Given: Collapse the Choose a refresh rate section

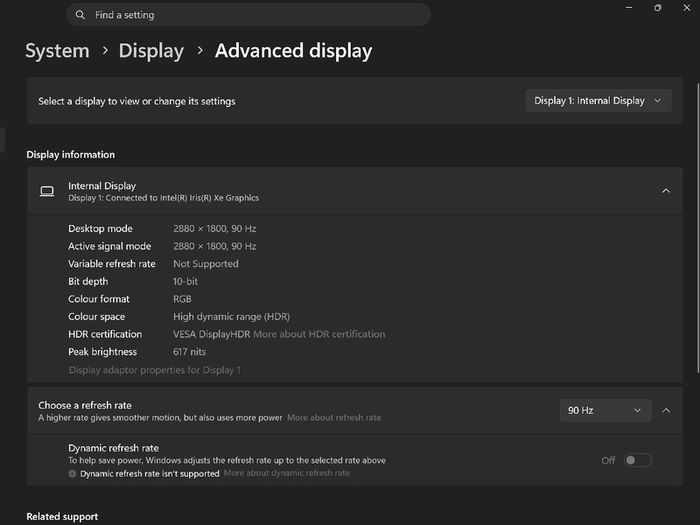Looking at the screenshot, I should click(x=666, y=410).
